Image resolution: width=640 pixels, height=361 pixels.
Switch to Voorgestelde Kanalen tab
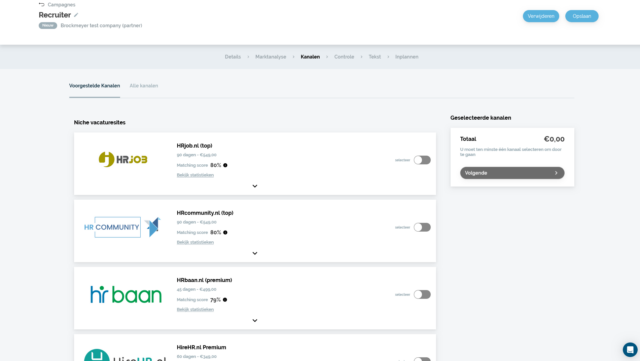[x=94, y=86]
